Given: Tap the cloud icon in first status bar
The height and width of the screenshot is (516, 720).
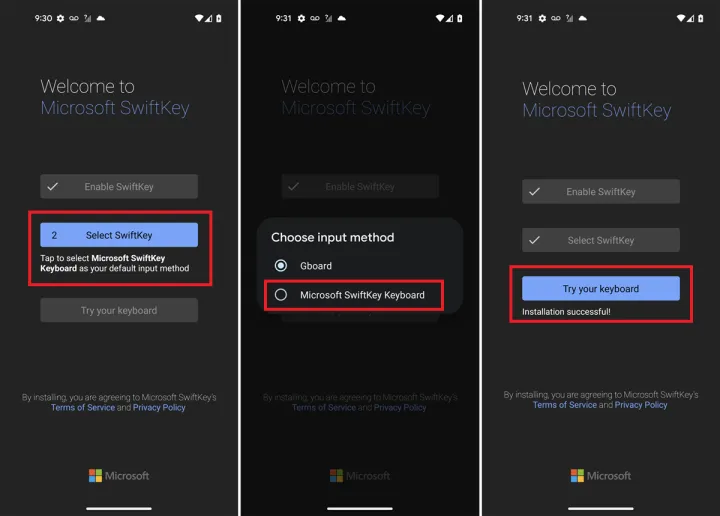Looking at the screenshot, I should point(101,18).
